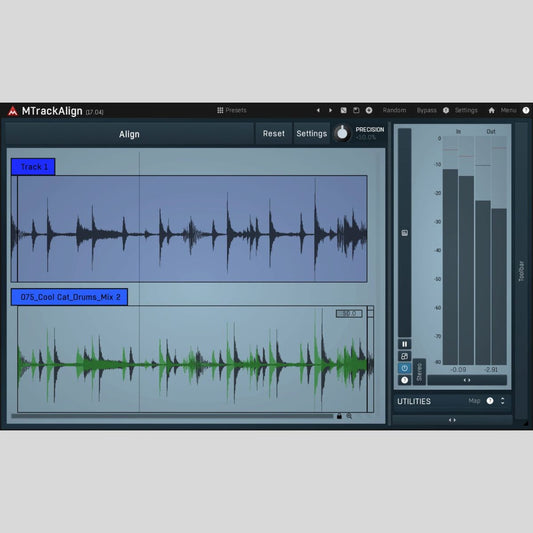Click the Align button
The height and width of the screenshot is (533, 533).
tap(129, 134)
